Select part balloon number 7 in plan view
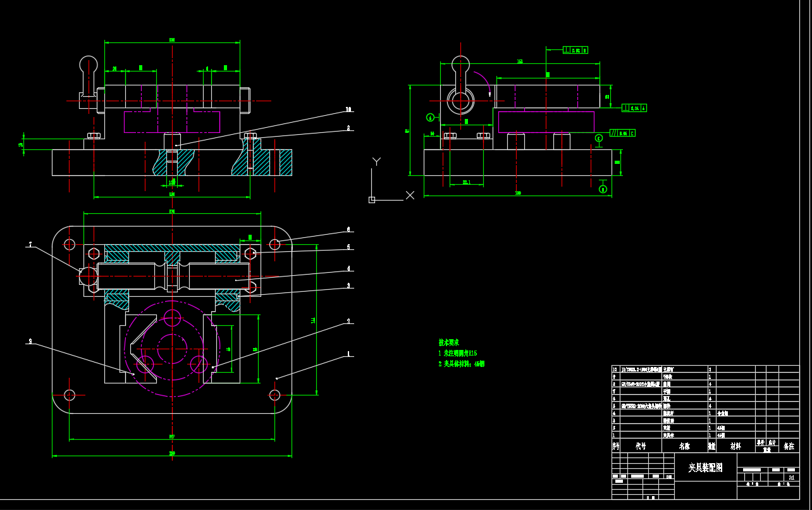The height and width of the screenshot is (510, 812). [x=29, y=245]
